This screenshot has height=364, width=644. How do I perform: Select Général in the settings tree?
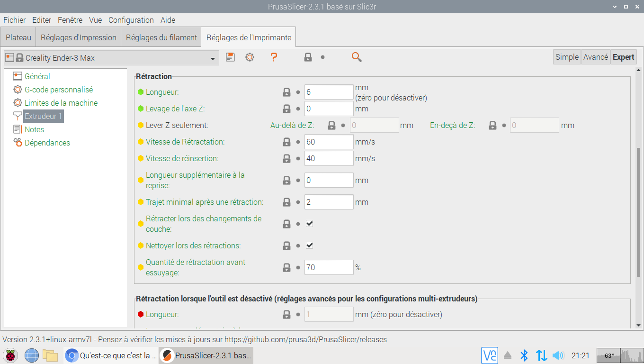point(37,76)
